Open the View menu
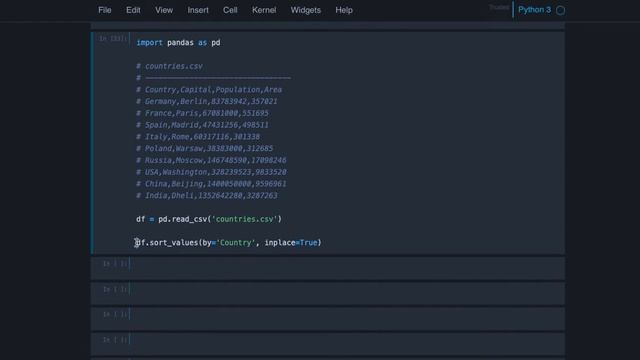This screenshot has height=360, width=640. [164, 10]
